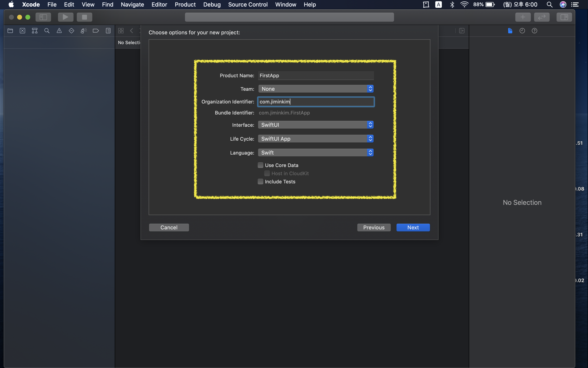The image size is (588, 368).
Task: Open the File menu
Action: (x=52, y=4)
